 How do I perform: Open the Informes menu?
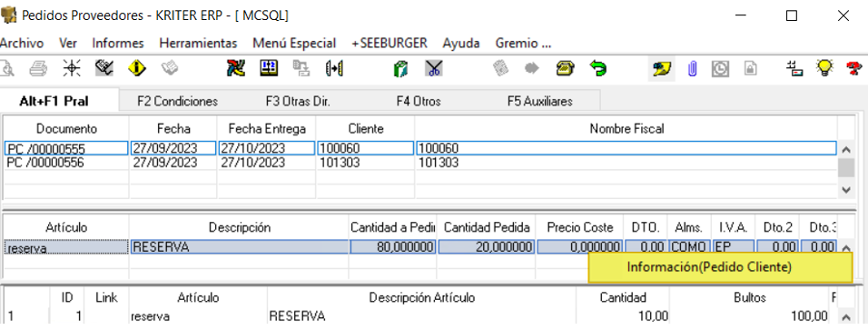click(x=118, y=44)
